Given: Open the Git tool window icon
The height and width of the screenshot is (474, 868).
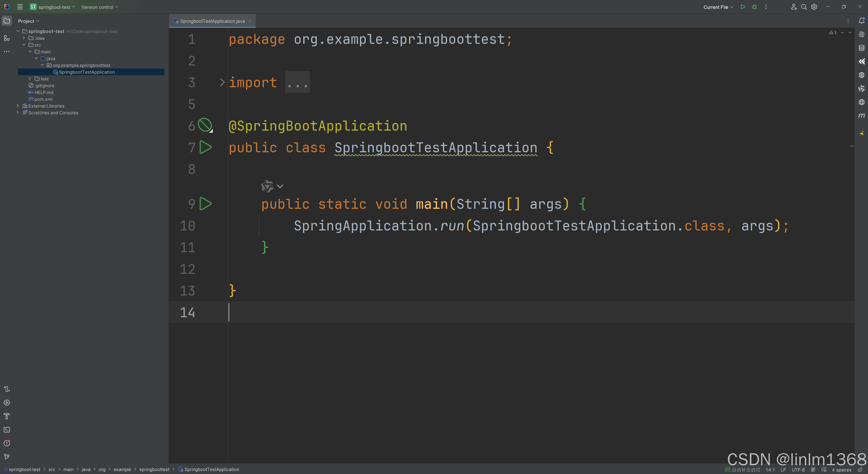Looking at the screenshot, I should pos(7,457).
